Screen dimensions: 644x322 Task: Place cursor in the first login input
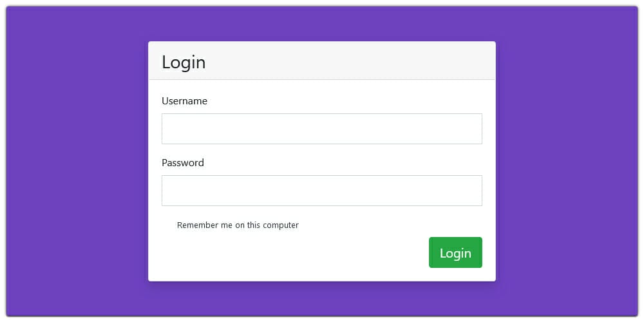tap(321, 129)
